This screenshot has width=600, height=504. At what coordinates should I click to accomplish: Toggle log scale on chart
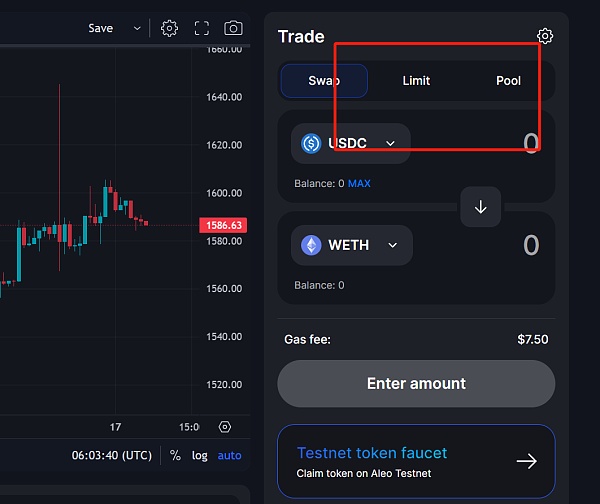click(200, 455)
